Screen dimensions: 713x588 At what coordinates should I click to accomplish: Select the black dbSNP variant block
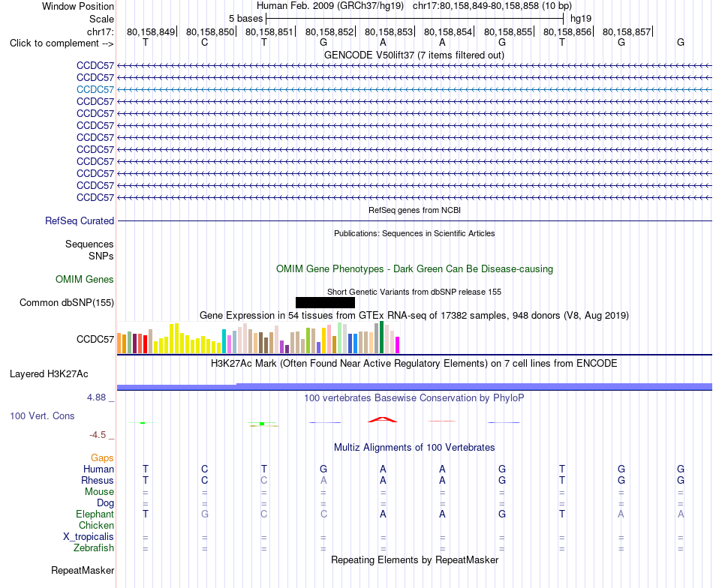tap(325, 302)
